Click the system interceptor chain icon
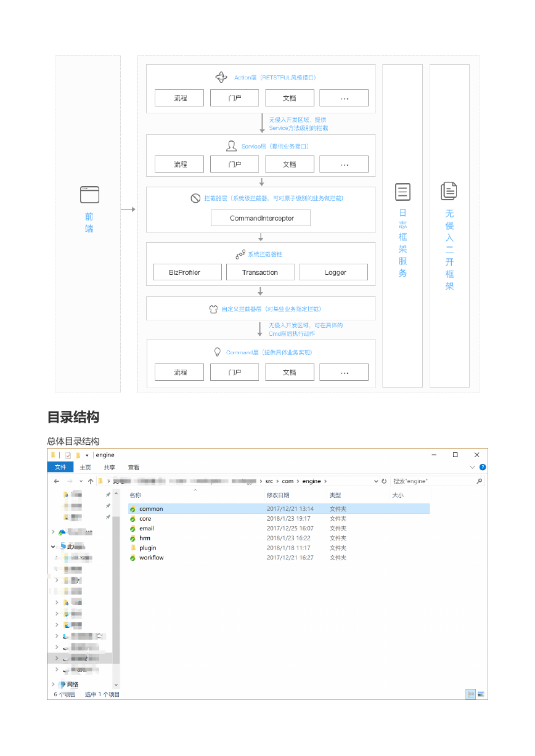 pos(240,254)
